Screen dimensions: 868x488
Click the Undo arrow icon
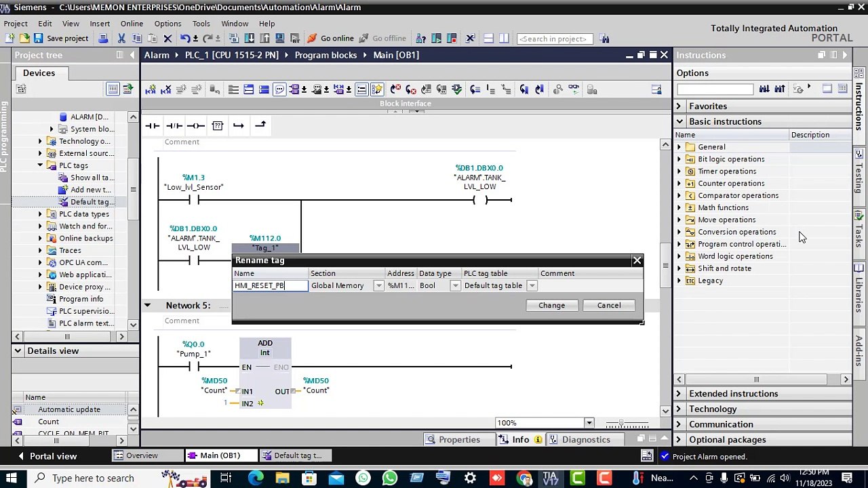pyautogui.click(x=185, y=39)
